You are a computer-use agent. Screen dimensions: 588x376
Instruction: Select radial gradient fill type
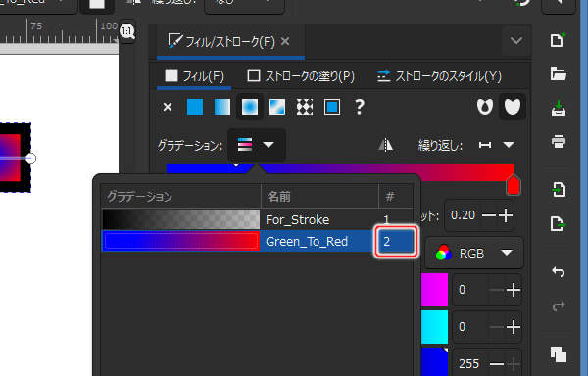tap(250, 107)
